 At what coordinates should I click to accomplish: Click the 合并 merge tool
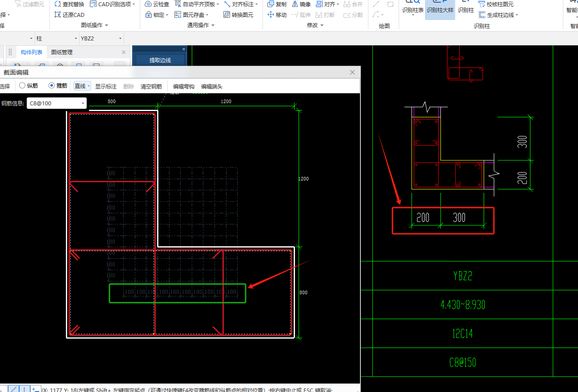click(x=353, y=4)
